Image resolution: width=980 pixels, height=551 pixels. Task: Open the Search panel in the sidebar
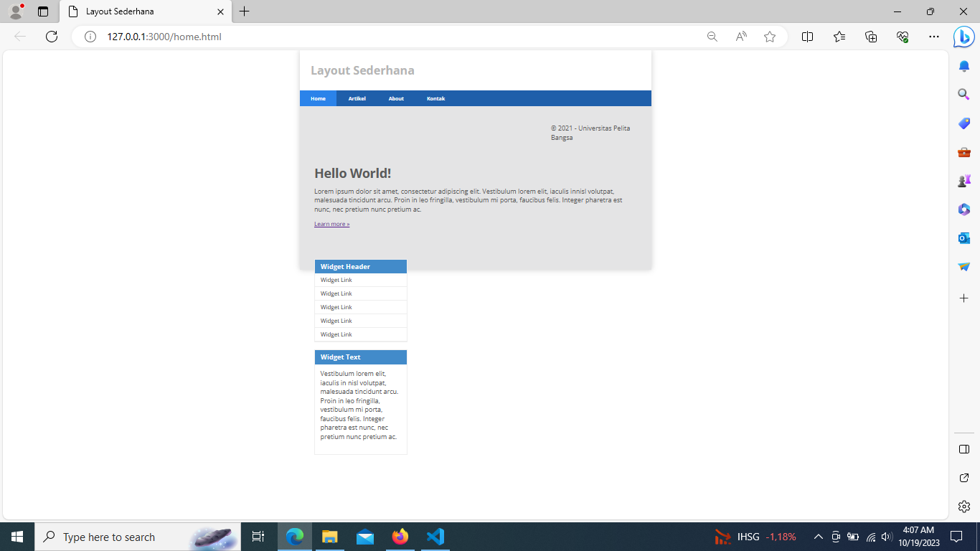click(963, 94)
